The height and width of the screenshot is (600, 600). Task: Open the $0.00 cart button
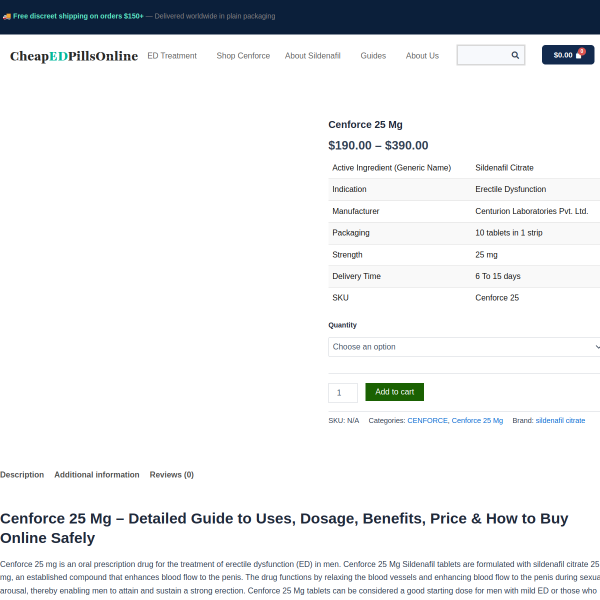point(568,55)
